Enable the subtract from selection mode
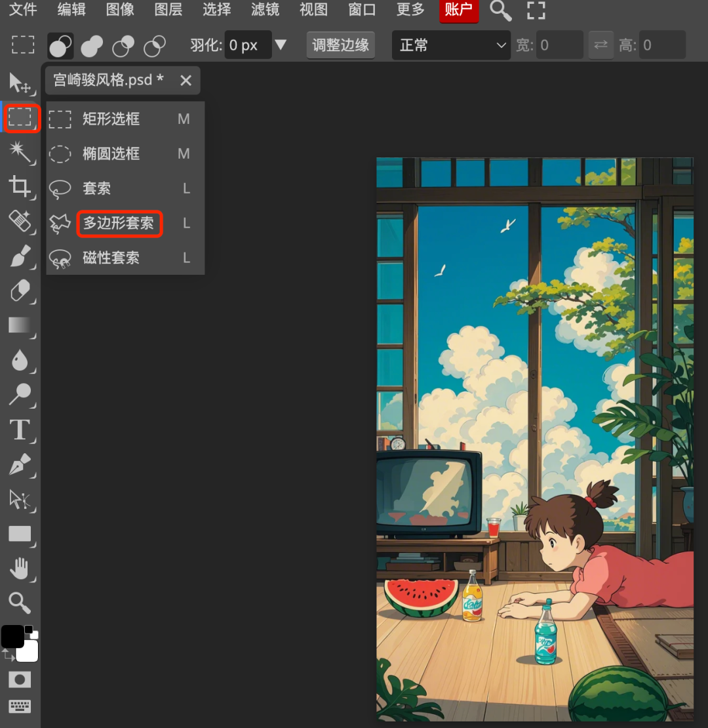The width and height of the screenshot is (708, 728). pos(123,45)
